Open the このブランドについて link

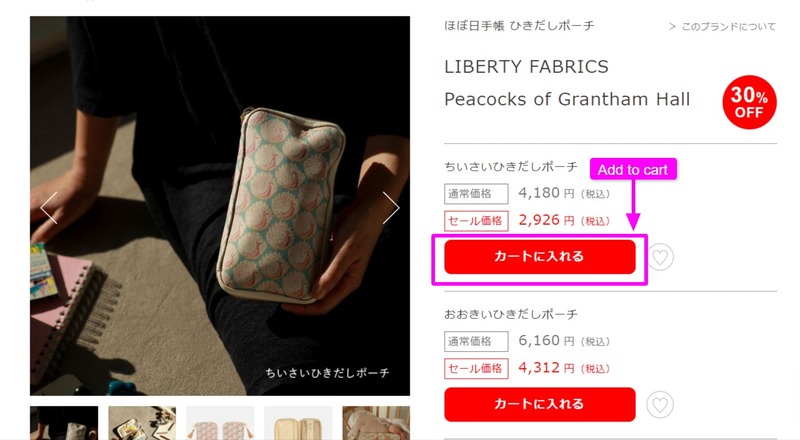[729, 27]
